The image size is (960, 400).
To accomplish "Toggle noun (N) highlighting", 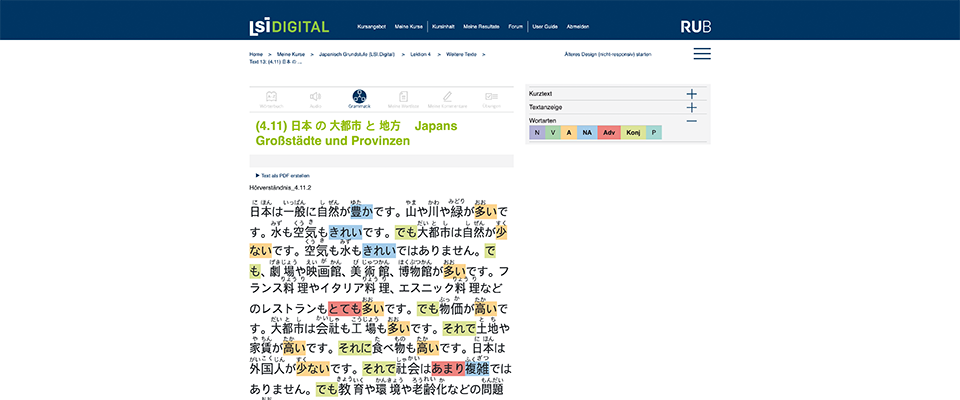I will pyautogui.click(x=537, y=132).
